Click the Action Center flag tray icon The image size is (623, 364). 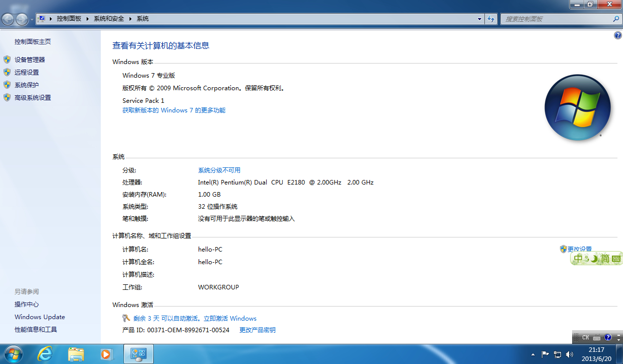coord(545,354)
